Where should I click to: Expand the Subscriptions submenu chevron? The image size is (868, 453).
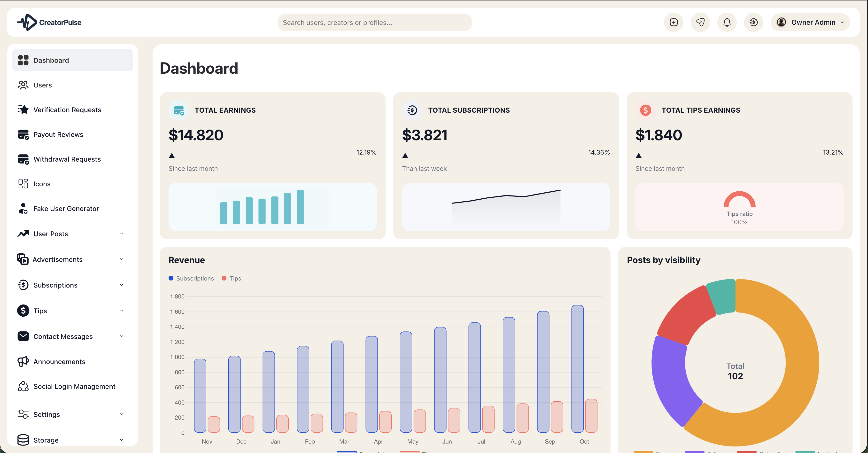(x=122, y=285)
